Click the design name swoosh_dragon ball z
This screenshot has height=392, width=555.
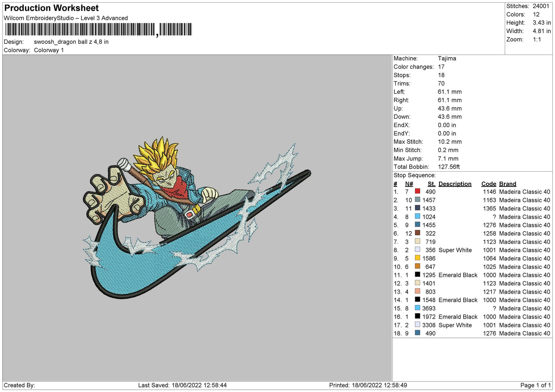pos(71,42)
